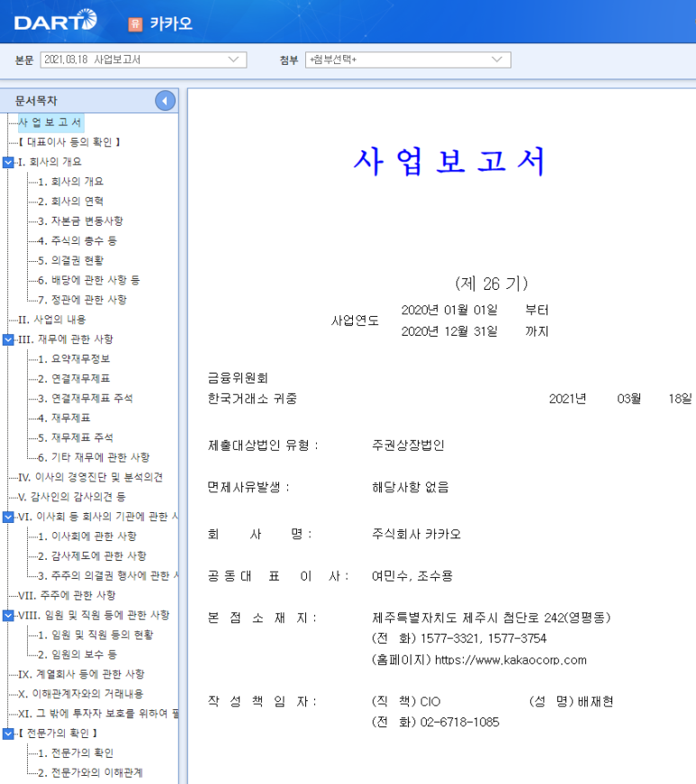Click the https://www.kakaocorp.com homepage text
The image size is (696, 784).
pyautogui.click(x=511, y=660)
